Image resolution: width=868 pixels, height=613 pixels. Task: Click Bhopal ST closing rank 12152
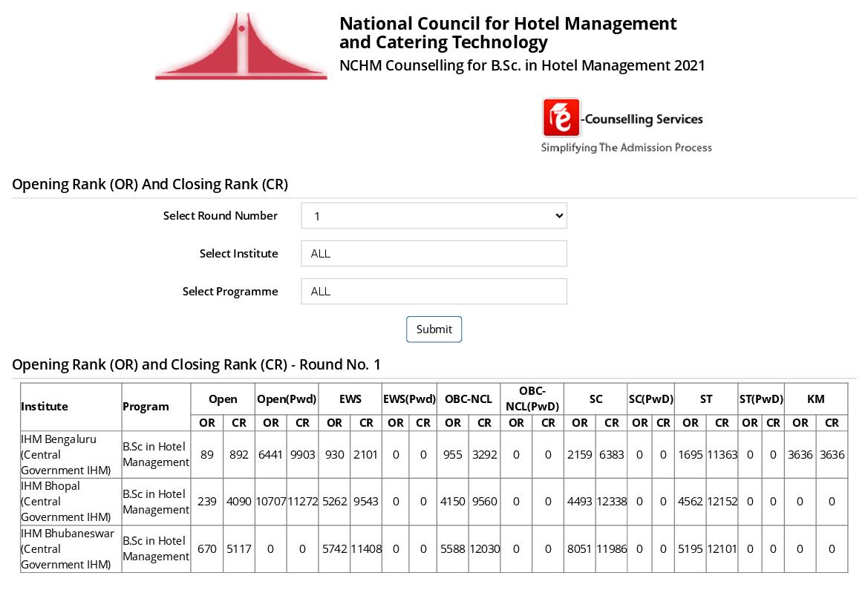point(722,502)
